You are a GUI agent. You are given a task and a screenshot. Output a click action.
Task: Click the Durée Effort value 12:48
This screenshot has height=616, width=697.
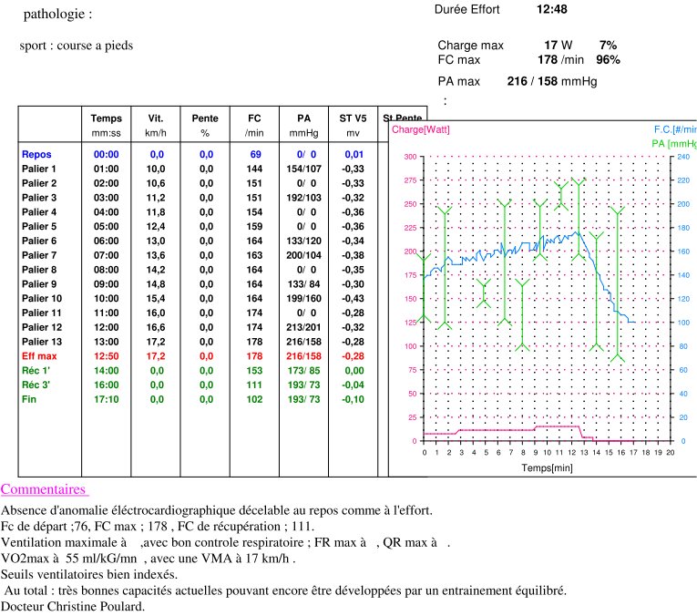(x=552, y=9)
